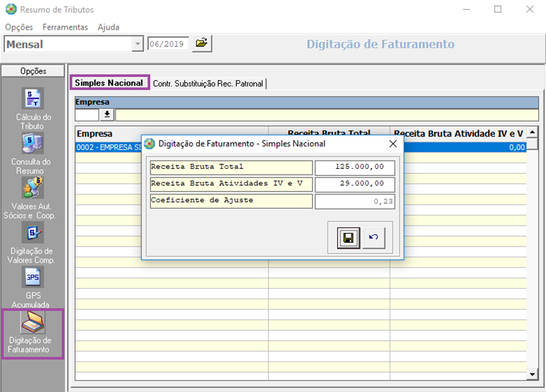This screenshot has height=392, width=546.
Task: Open the Empresa lookup dropdown arrow
Action: click(107, 114)
